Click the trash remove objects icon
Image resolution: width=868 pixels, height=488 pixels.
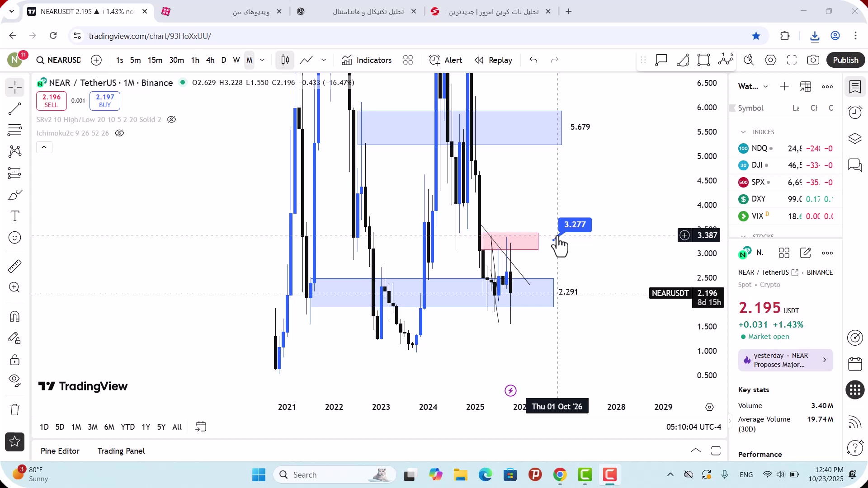(15, 409)
